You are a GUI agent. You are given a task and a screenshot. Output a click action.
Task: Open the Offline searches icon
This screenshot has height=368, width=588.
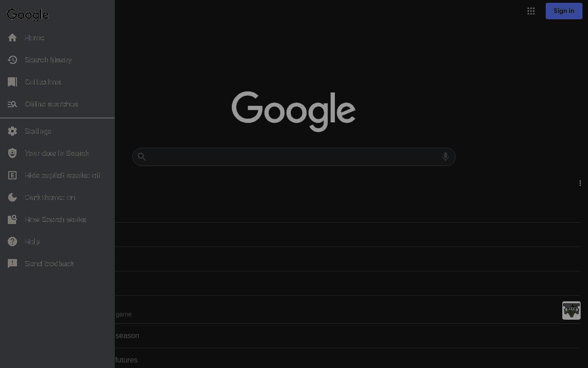12,104
